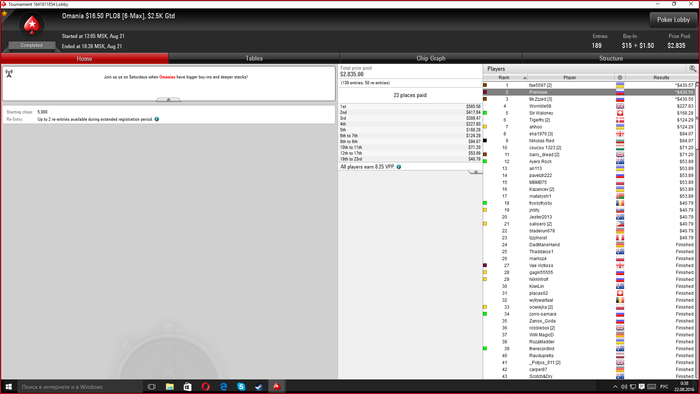This screenshot has width=700, height=394.
Task: Open the Chip Graph tab
Action: click(x=431, y=58)
